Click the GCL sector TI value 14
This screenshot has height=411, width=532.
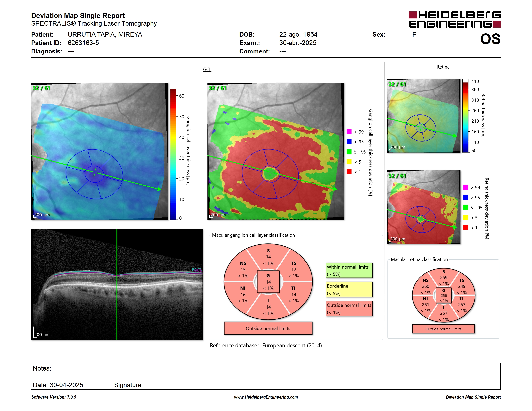[x=294, y=295]
